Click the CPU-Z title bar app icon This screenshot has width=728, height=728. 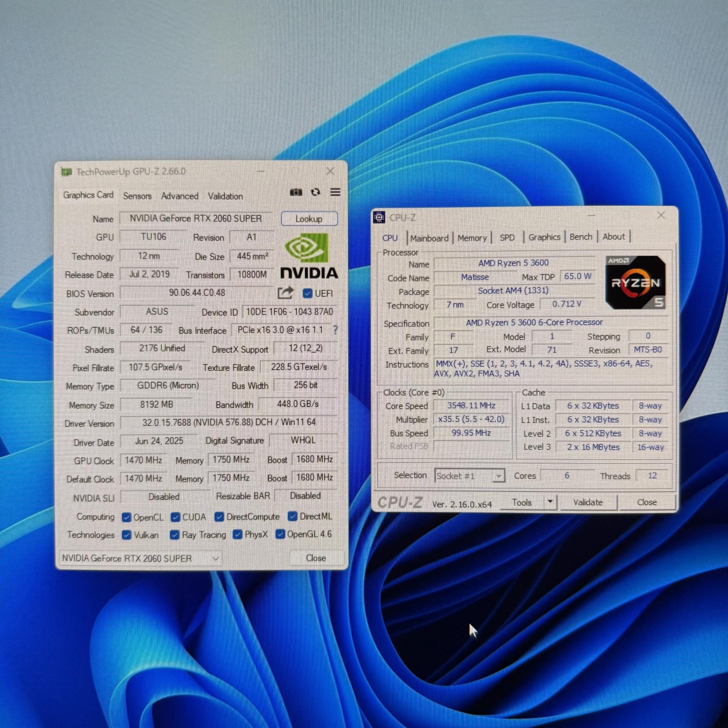click(x=379, y=218)
